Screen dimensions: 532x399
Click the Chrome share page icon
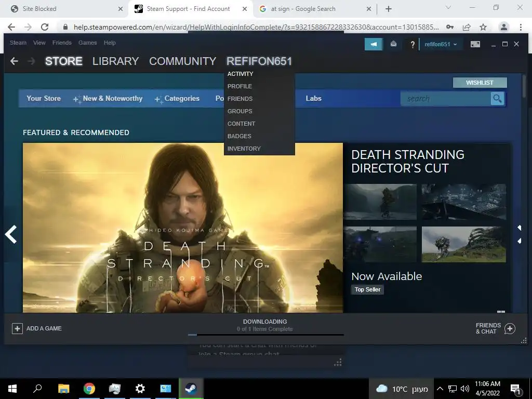click(x=467, y=27)
